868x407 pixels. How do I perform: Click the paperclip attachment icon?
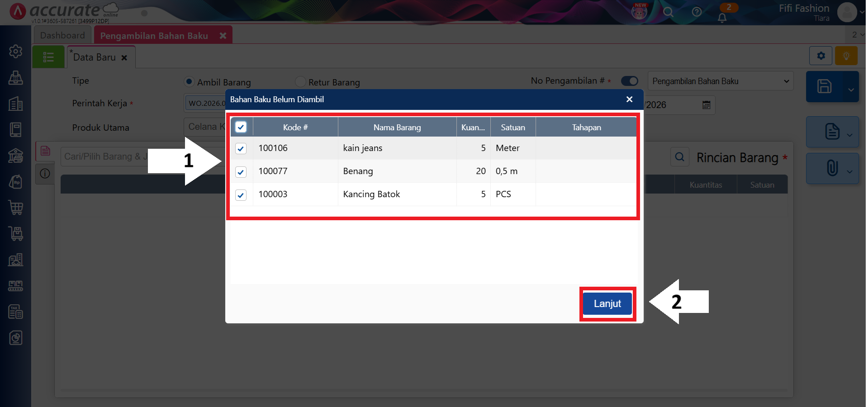832,168
